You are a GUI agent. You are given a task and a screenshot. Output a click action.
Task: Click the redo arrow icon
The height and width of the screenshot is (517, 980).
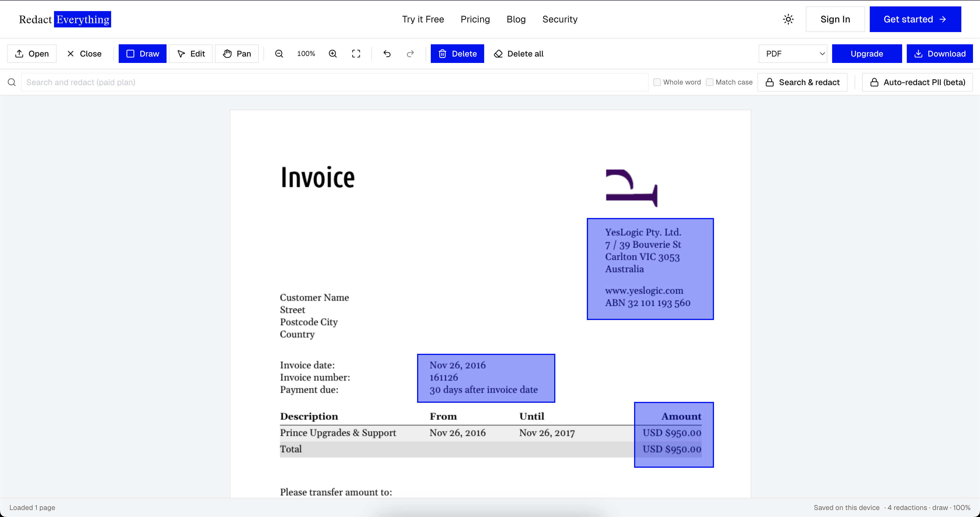point(410,54)
